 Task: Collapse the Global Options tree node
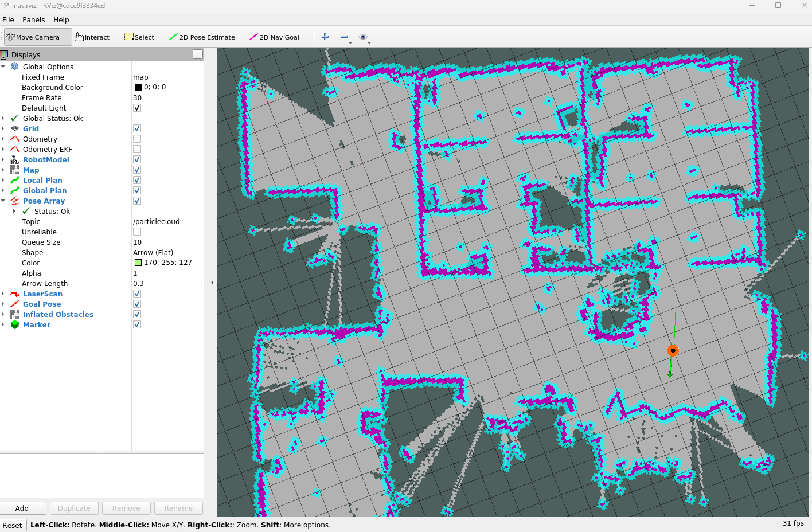point(3,66)
